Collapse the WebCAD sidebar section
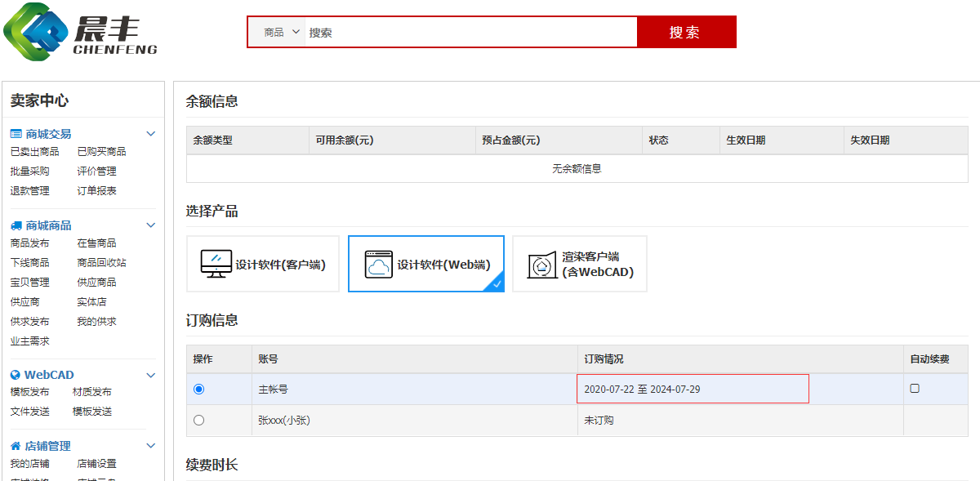The image size is (980, 481). tap(150, 375)
